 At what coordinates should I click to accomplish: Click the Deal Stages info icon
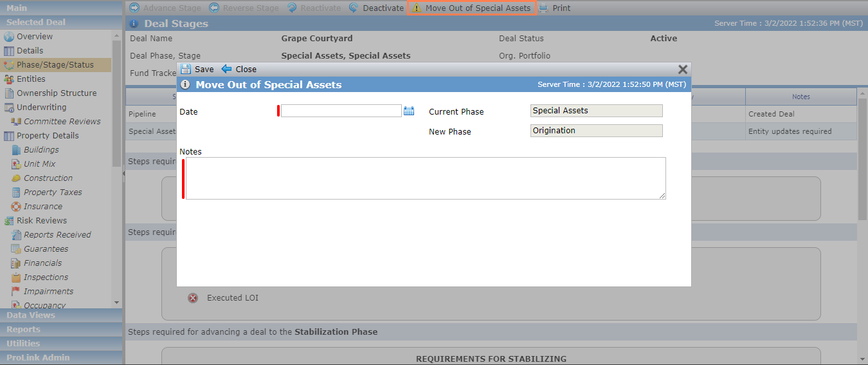click(x=134, y=24)
